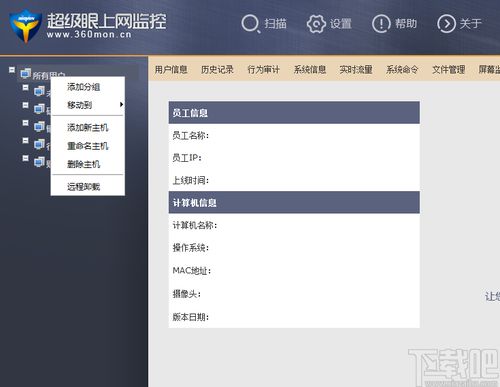The width and height of the screenshot is (500, 387).
Task: Collapse the third child group in the tree
Action: point(25,123)
